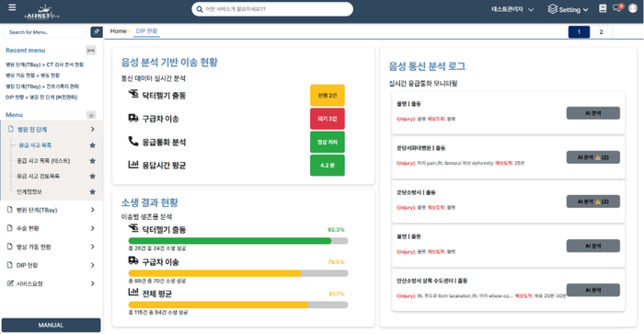Click the ambulance icon in the 소생 결과 현황 card
Image resolution: width=644 pixels, height=334 pixels.
pyautogui.click(x=133, y=260)
